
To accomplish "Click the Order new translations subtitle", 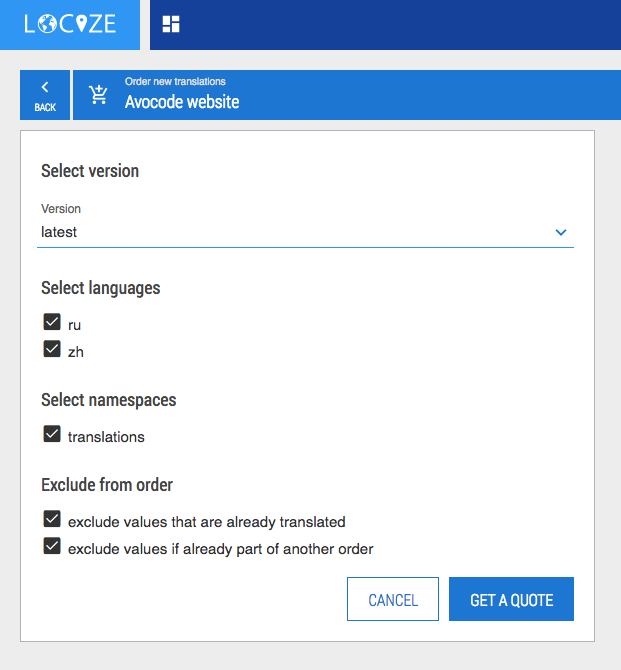I will (x=175, y=81).
